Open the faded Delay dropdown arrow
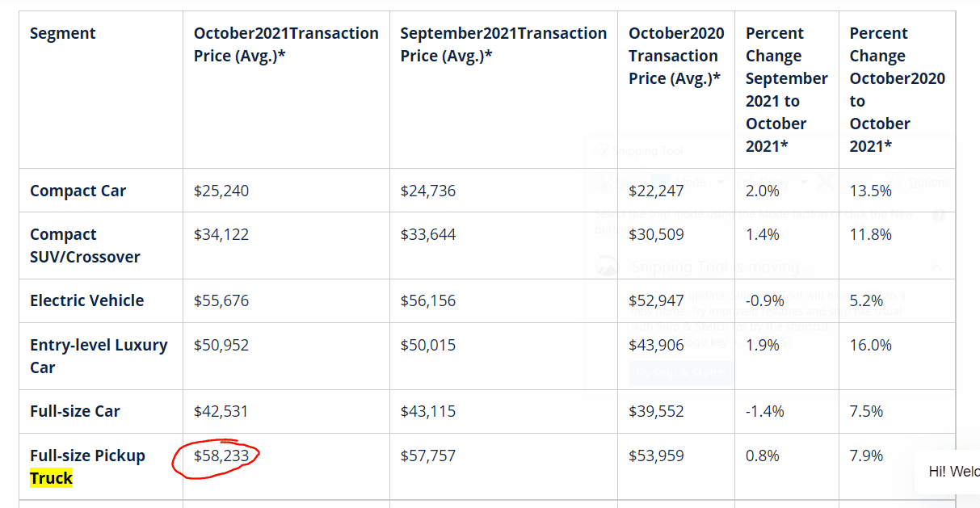The width and height of the screenshot is (980, 508). [804, 182]
